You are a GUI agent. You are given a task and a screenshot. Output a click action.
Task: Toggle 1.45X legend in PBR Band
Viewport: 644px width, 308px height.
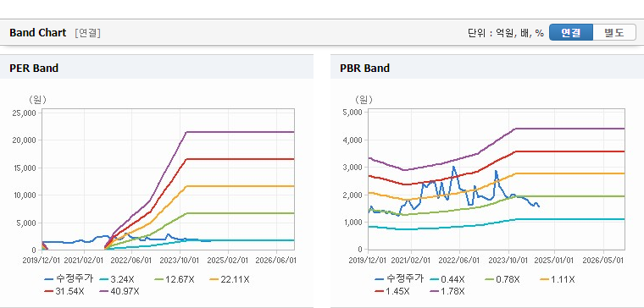(392, 291)
